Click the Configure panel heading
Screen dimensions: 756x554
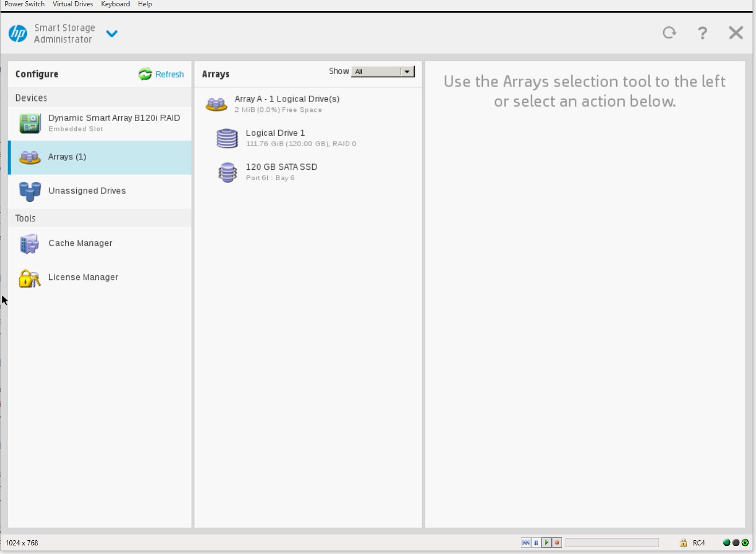click(37, 74)
